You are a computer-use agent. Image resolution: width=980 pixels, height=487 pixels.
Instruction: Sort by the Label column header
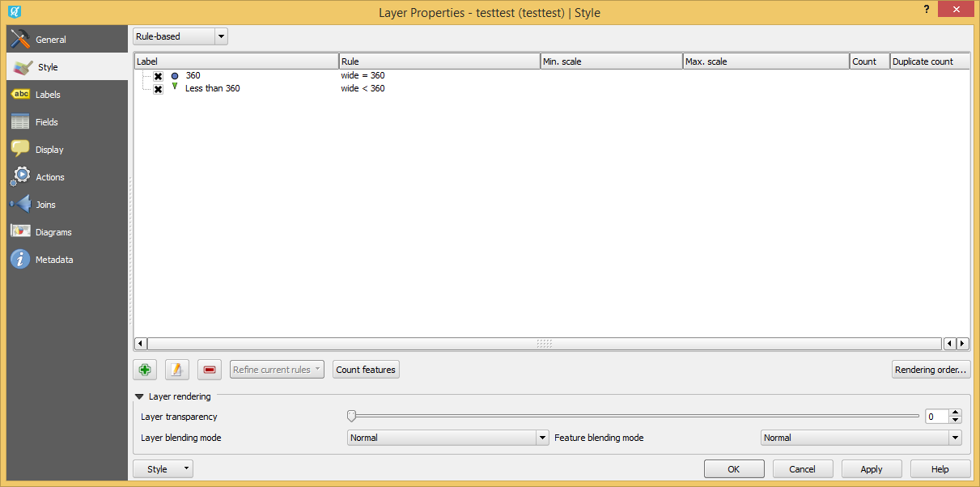tap(236, 61)
